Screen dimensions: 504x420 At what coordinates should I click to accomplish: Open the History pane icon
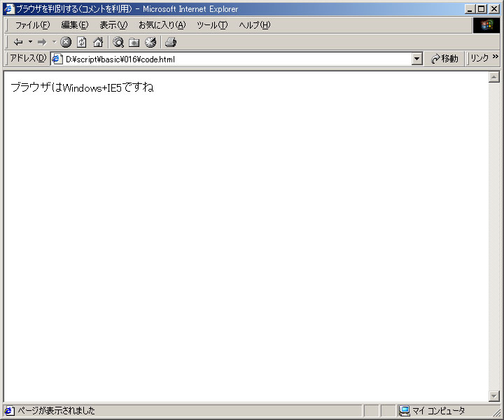(150, 42)
